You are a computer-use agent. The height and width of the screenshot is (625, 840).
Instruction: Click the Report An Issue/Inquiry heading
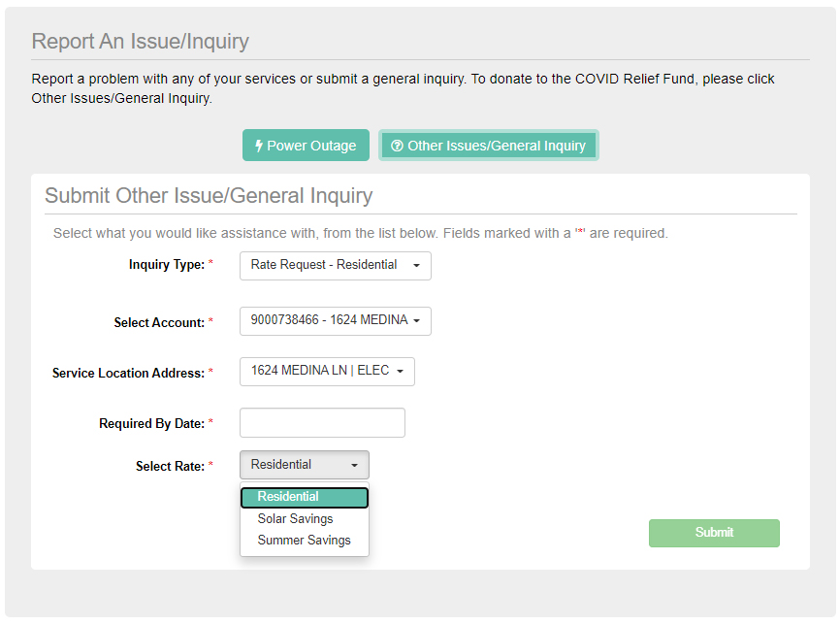(141, 42)
